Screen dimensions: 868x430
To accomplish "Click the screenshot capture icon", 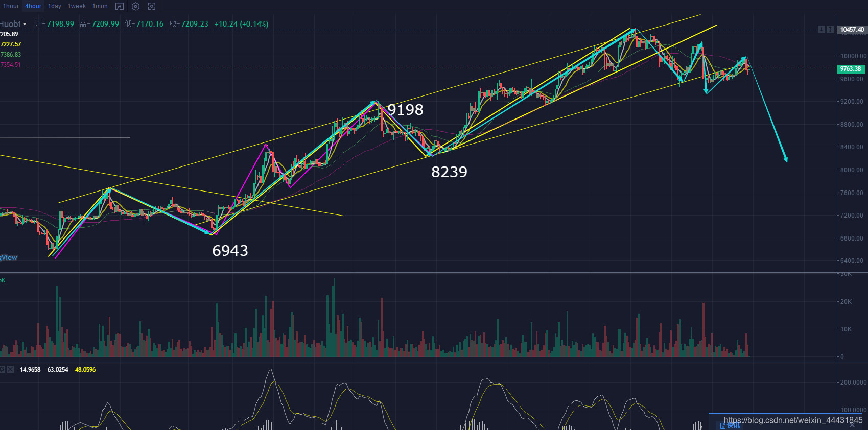I will point(152,6).
